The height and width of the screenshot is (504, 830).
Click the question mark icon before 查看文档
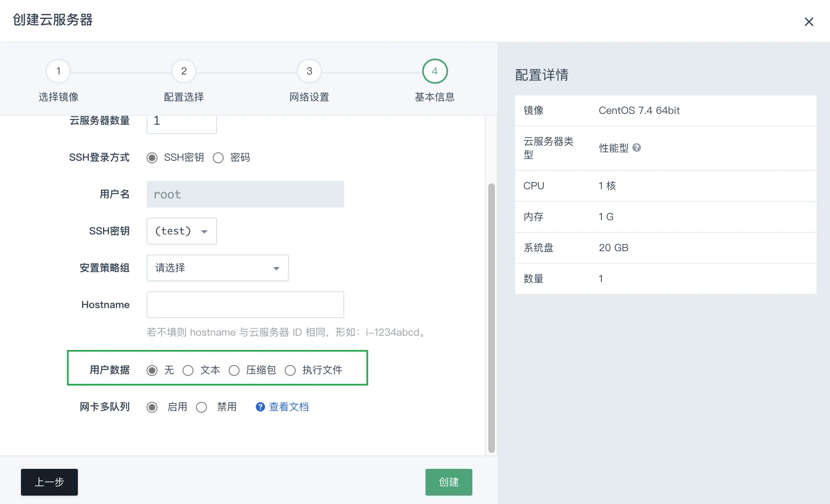tap(260, 406)
